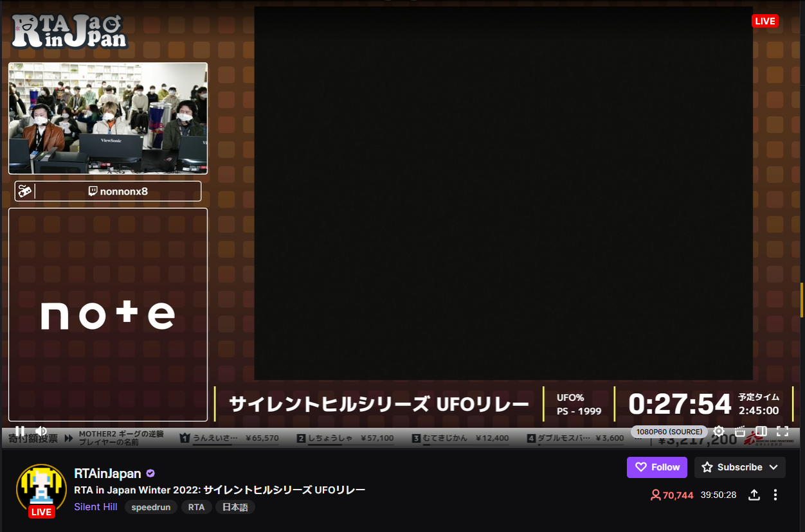Enter fullscreen mode

(x=782, y=432)
